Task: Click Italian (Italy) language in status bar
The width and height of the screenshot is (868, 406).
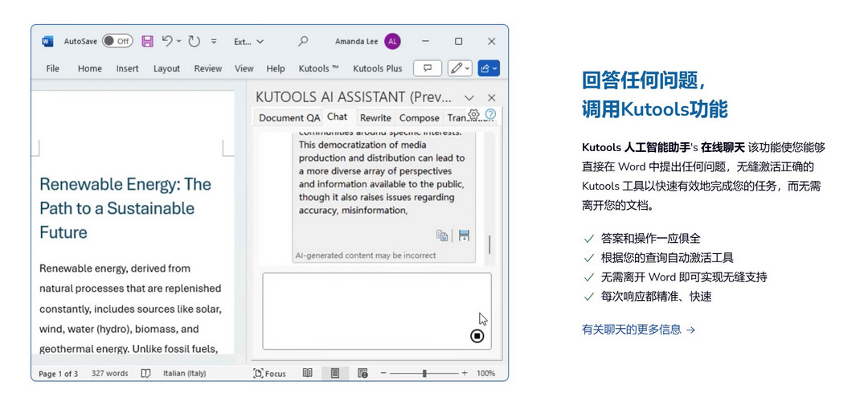Action: (184, 373)
